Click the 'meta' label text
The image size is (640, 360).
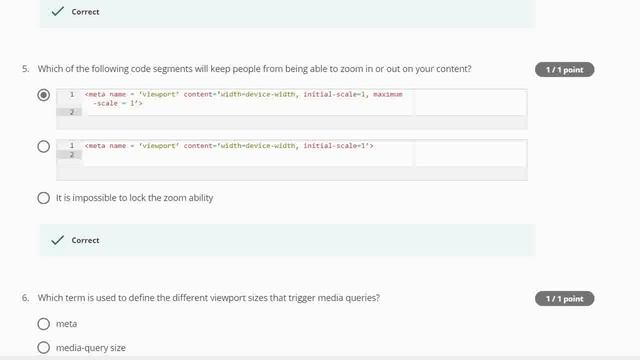tap(67, 324)
